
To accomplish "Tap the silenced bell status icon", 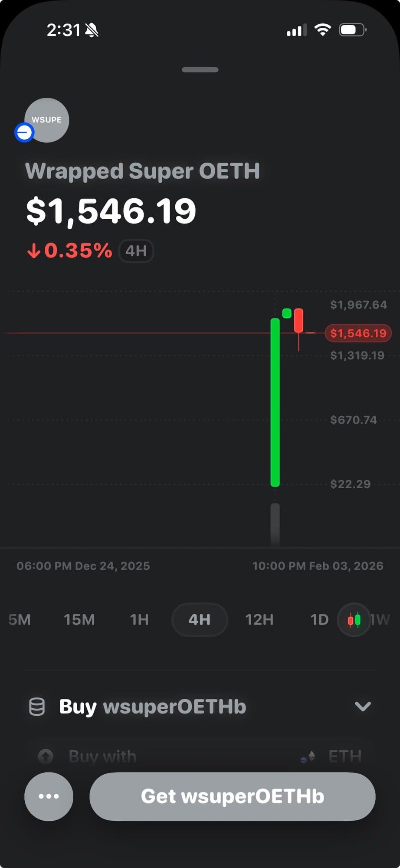I will (92, 30).
